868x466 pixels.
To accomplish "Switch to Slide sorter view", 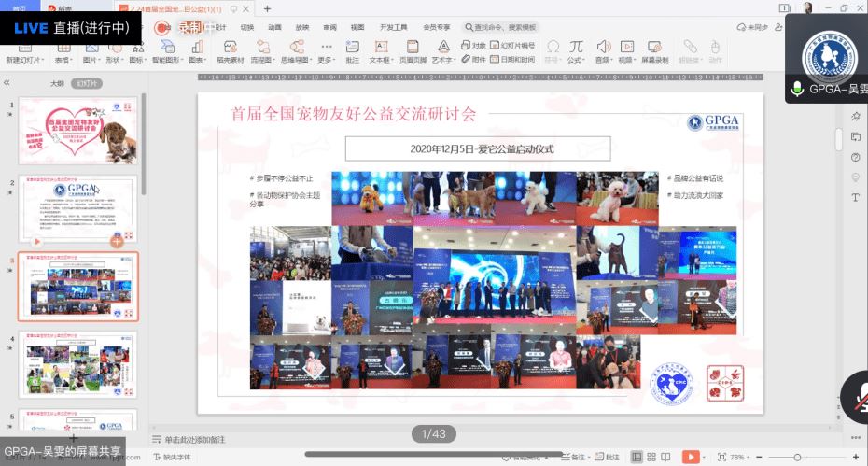I will [x=651, y=457].
